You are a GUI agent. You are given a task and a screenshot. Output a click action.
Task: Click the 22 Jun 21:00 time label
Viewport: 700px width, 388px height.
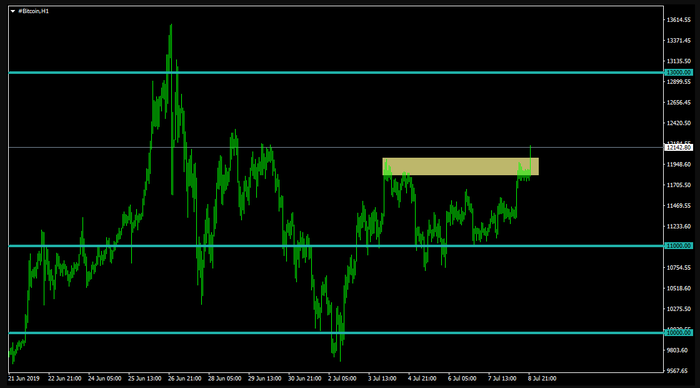point(65,379)
